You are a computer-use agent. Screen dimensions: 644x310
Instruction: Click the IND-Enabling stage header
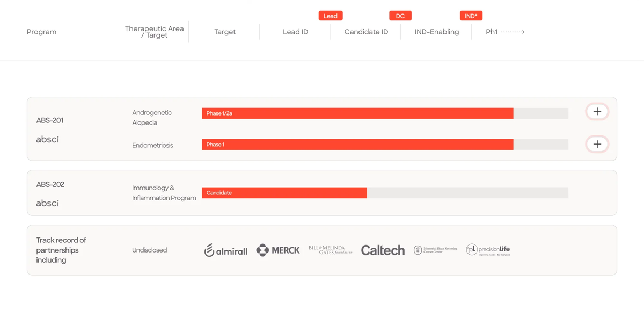[x=437, y=32]
